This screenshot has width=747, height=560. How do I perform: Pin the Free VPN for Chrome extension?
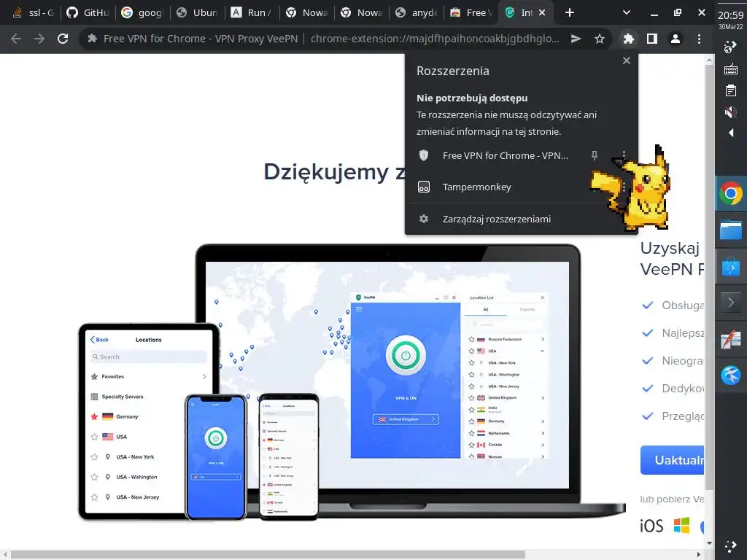(x=594, y=155)
